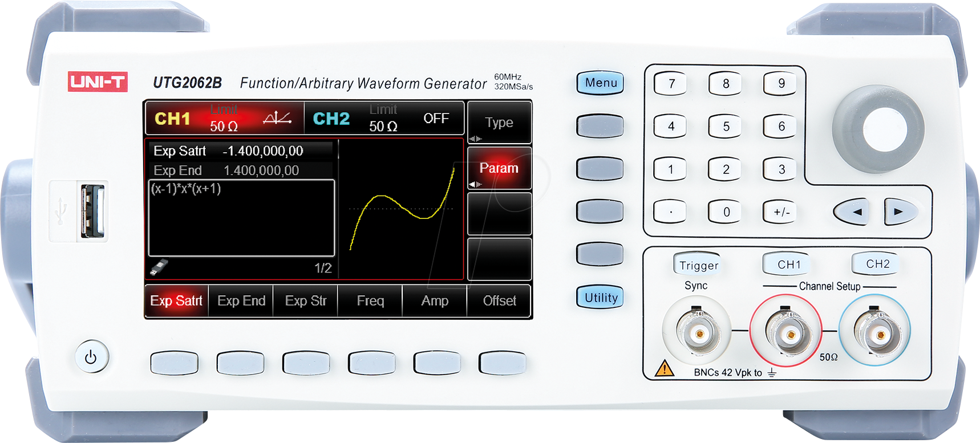Click the CH1 waveform icon in header
The image size is (980, 443).
point(277,118)
